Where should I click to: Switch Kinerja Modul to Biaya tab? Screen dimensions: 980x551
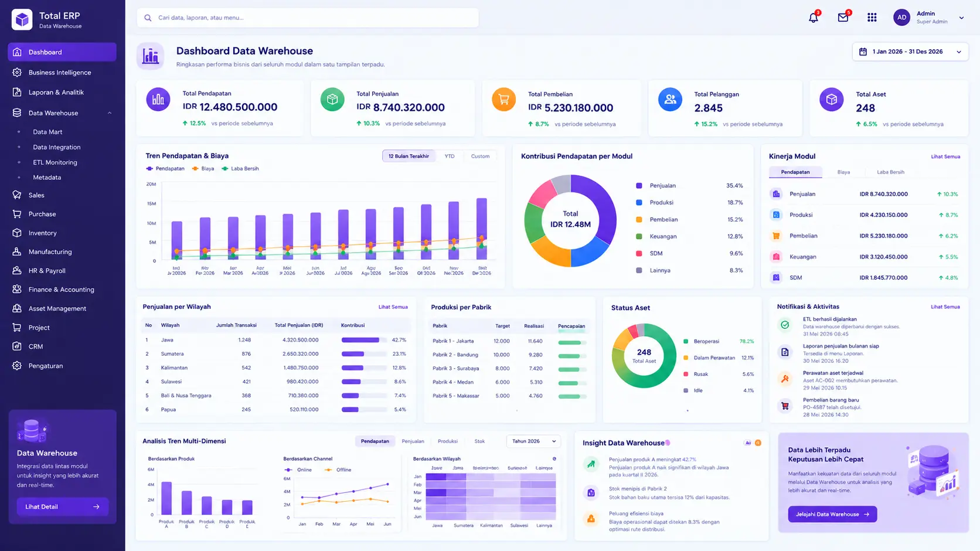pyautogui.click(x=843, y=172)
